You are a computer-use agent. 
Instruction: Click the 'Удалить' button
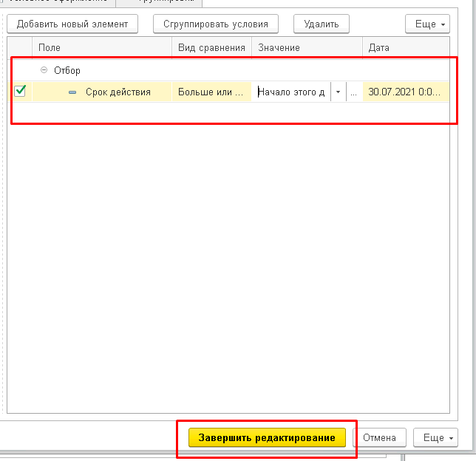322,24
